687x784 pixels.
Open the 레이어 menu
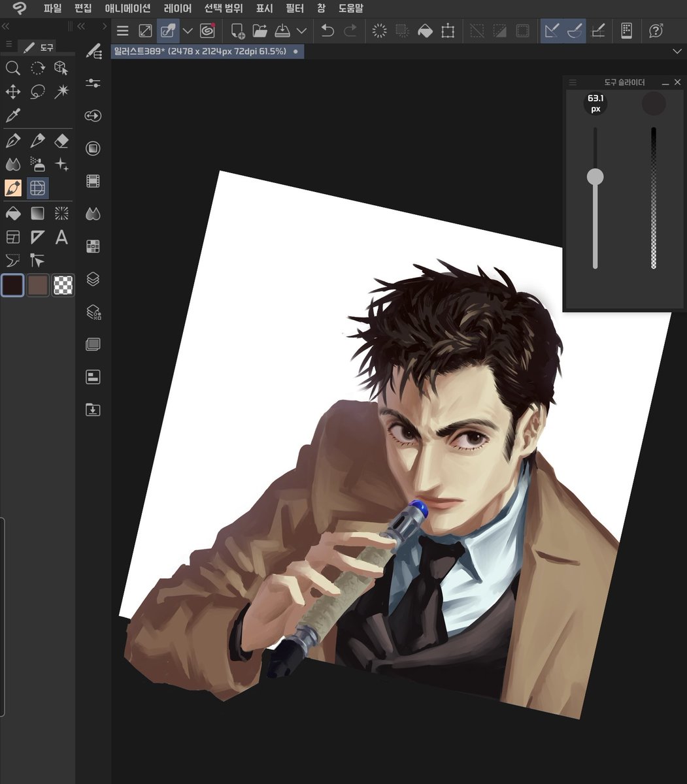coord(178,8)
